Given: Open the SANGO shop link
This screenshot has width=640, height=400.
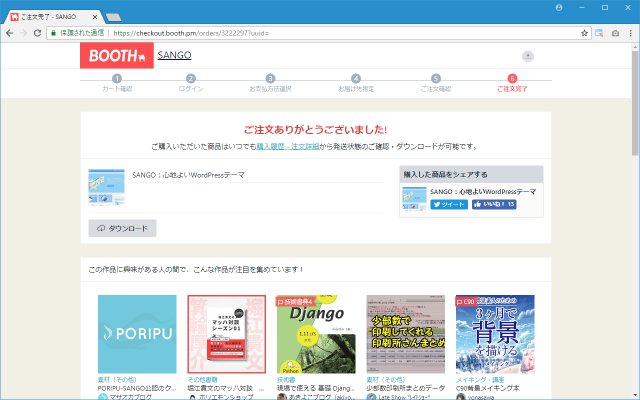Looking at the screenshot, I should 174,55.
